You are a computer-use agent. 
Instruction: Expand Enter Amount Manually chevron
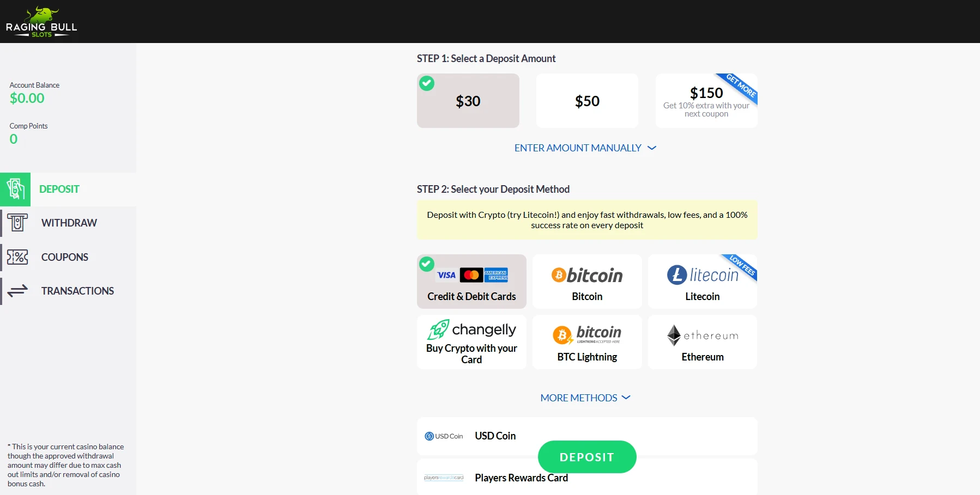pos(652,148)
